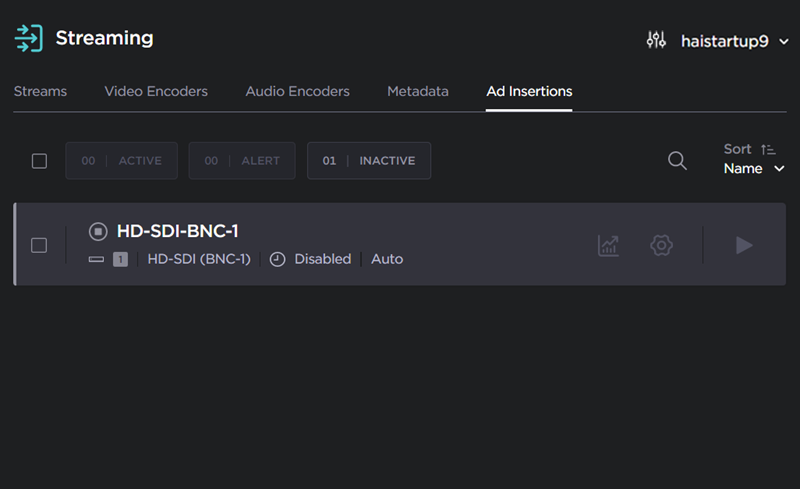
Task: Filter by 01 INACTIVE button
Action: [369, 161]
